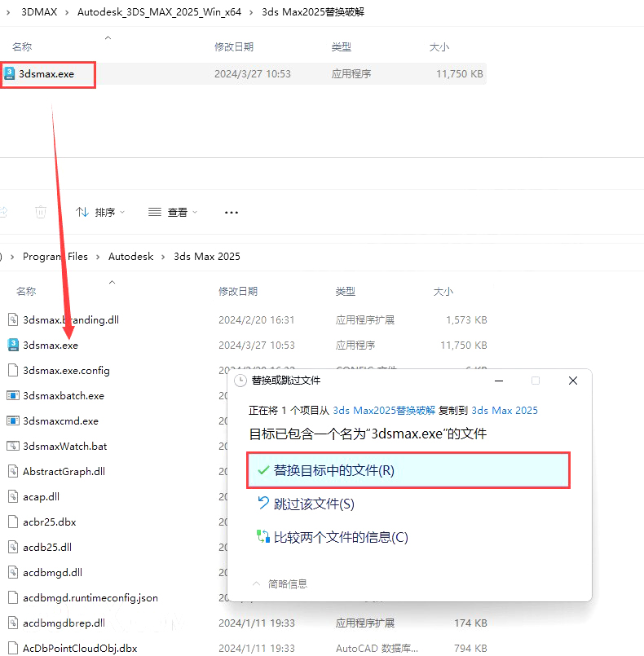Click the acdb25.dll file icon

tap(13, 547)
